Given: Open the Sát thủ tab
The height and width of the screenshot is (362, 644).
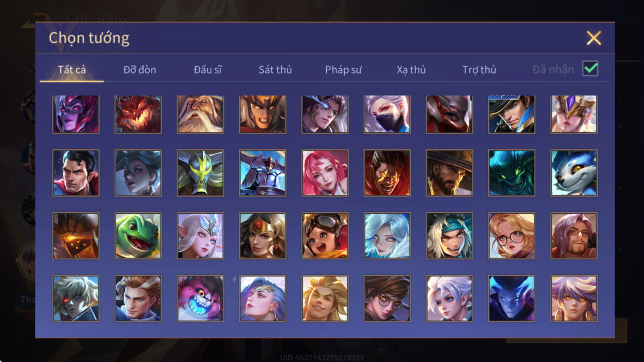Looking at the screenshot, I should (x=275, y=70).
